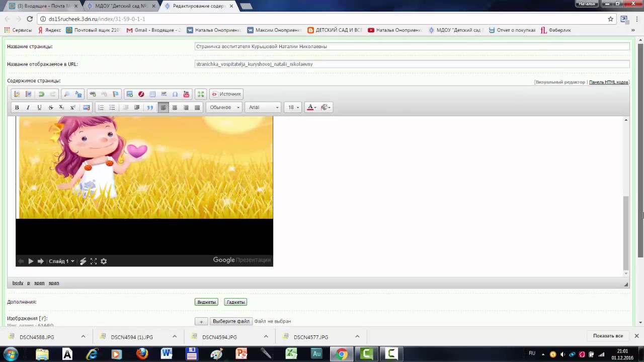The width and height of the screenshot is (644, 362).
Task: Insert a bulleted list
Action: (x=112, y=107)
